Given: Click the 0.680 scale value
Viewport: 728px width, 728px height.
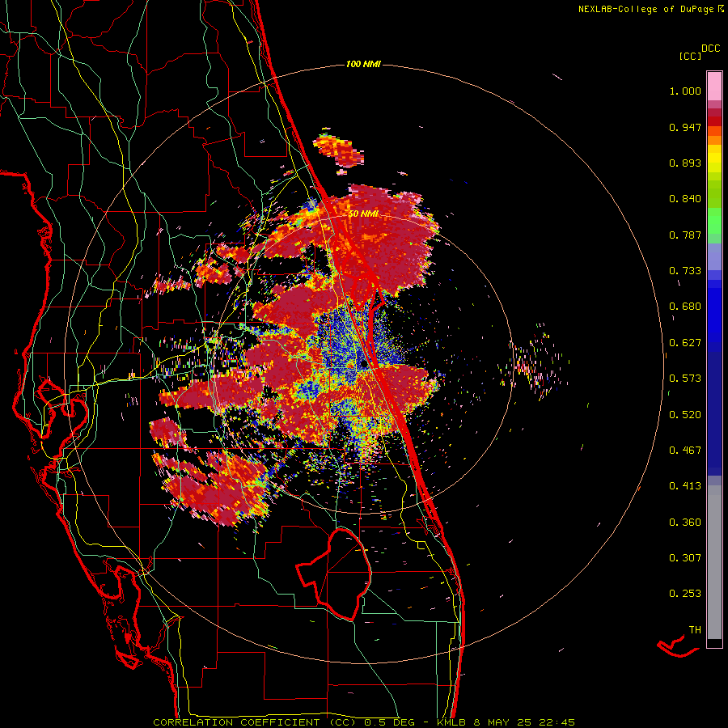Looking at the screenshot, I should point(685,307).
